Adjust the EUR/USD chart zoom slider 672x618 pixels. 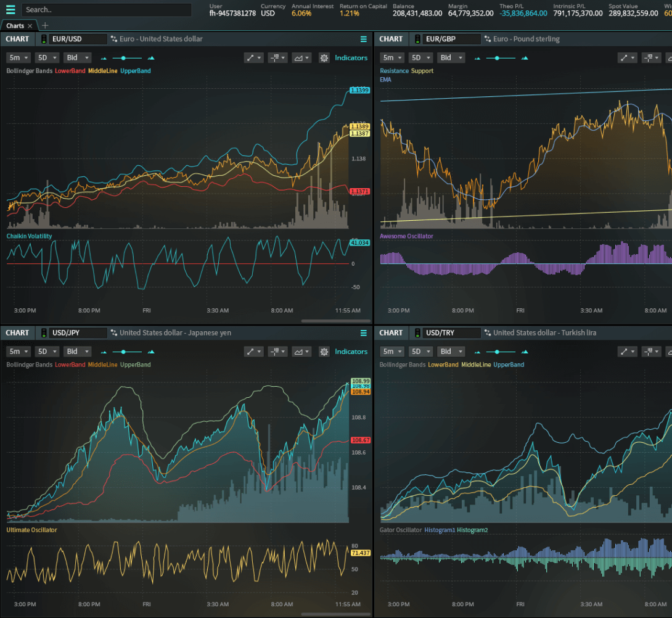pyautogui.click(x=127, y=58)
